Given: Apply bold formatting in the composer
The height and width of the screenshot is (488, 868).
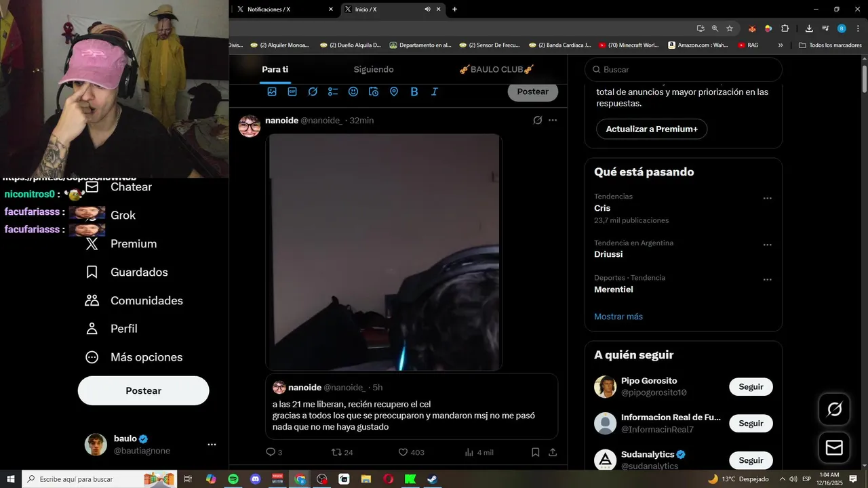Looking at the screenshot, I should [414, 91].
